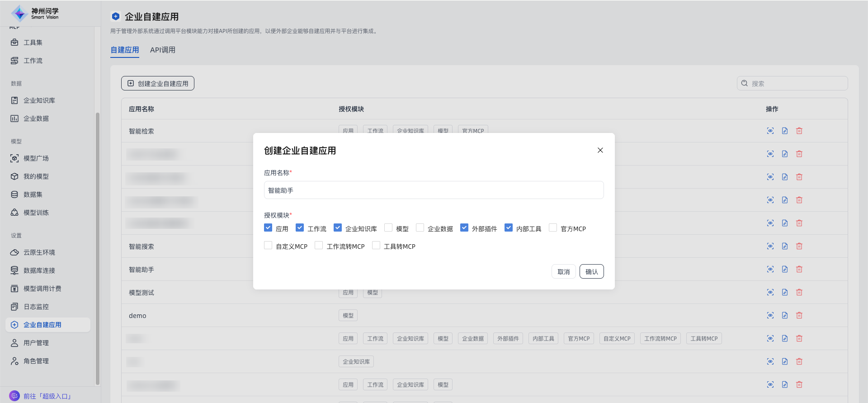Click view icon in 智能检索 row
This screenshot has width=868, height=403.
(x=770, y=131)
